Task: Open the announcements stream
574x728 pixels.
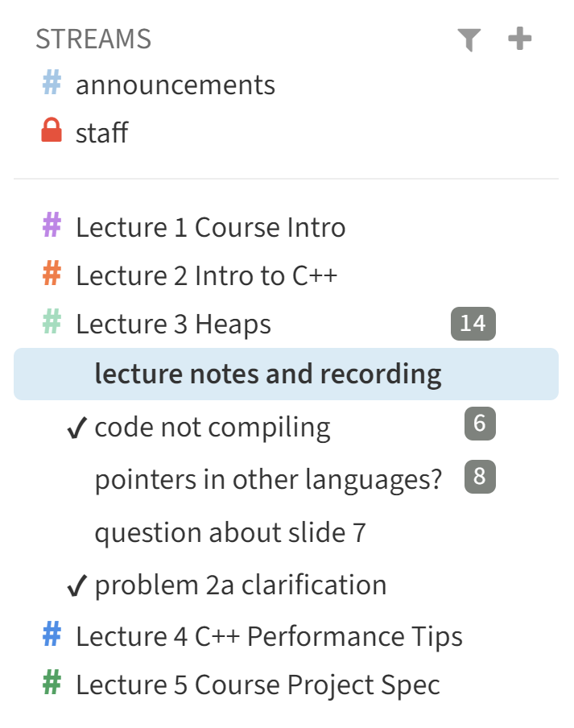Action: [175, 85]
